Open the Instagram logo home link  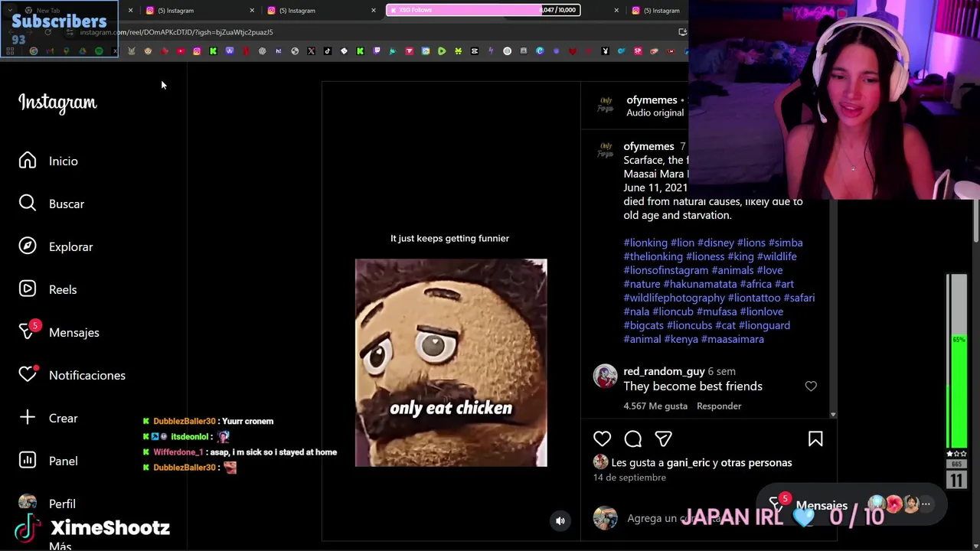point(57,103)
